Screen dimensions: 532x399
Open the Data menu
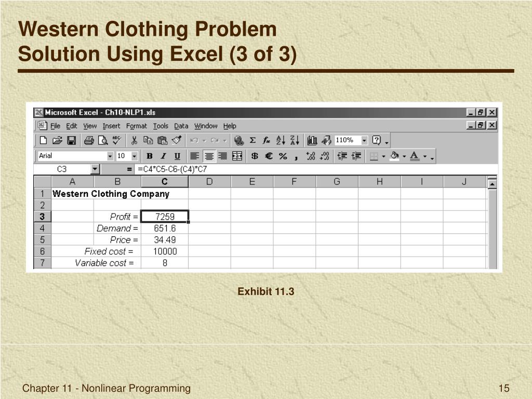tap(181, 126)
